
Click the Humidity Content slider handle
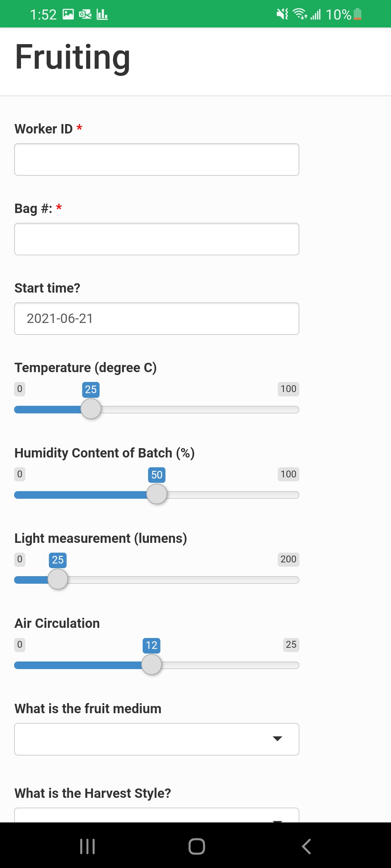(x=157, y=494)
